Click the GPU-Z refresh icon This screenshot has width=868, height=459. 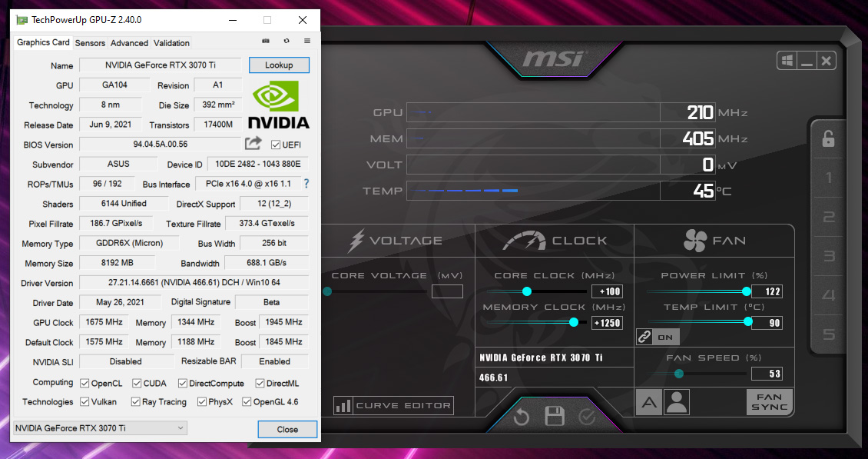287,41
